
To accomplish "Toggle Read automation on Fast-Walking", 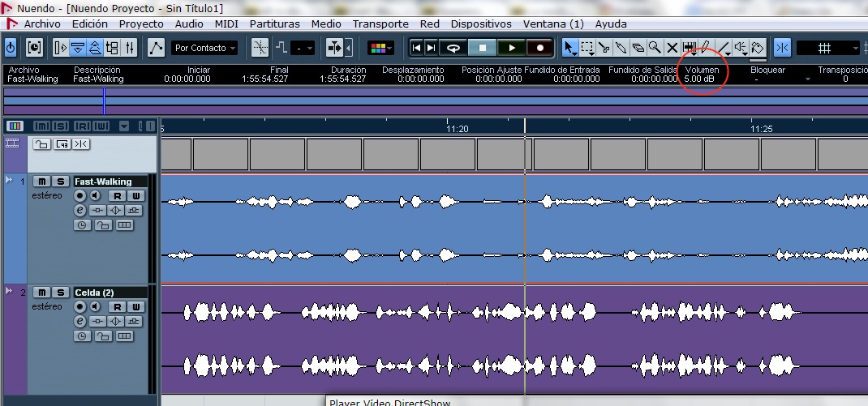I will coord(117,196).
